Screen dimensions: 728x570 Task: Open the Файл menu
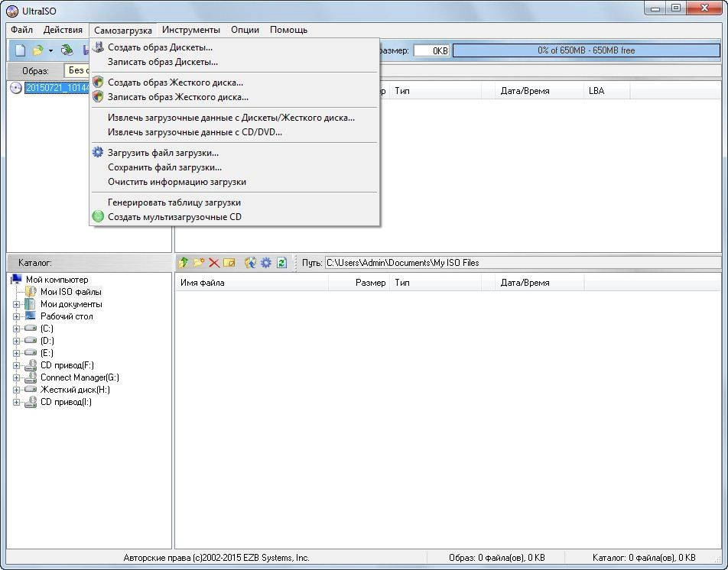tap(22, 30)
